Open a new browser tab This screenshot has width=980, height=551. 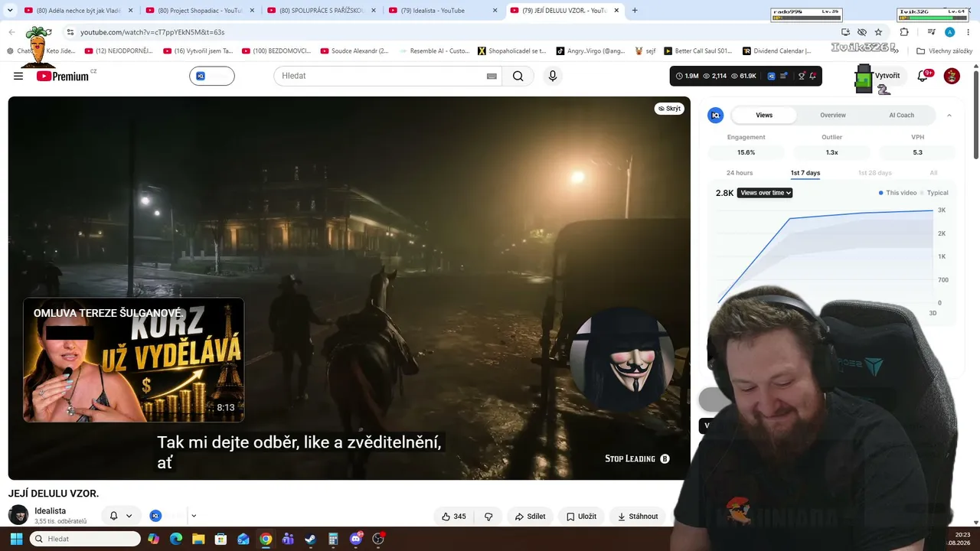click(635, 11)
